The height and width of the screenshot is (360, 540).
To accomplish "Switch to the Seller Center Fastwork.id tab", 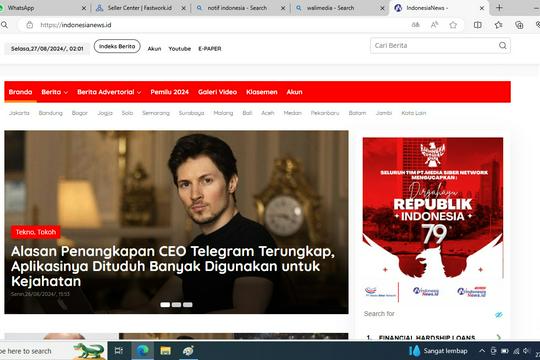I will click(139, 8).
